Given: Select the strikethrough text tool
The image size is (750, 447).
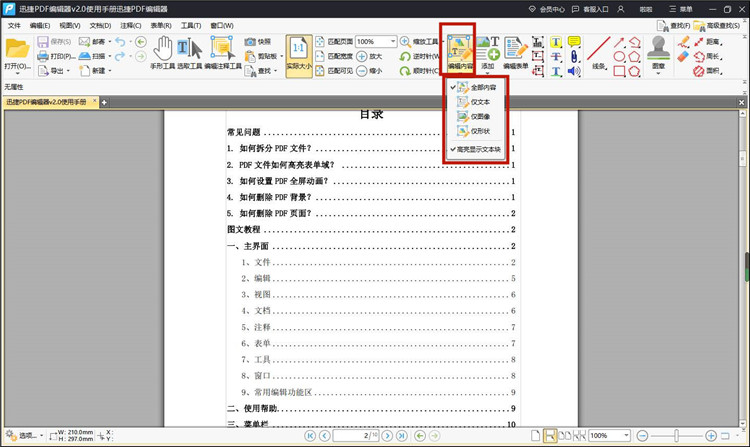Looking at the screenshot, I should point(556,57).
